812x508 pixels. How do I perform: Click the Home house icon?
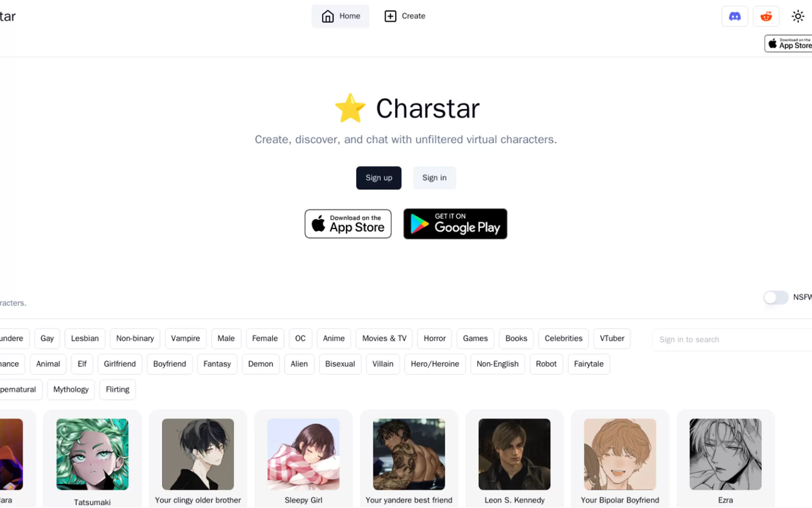coord(328,16)
